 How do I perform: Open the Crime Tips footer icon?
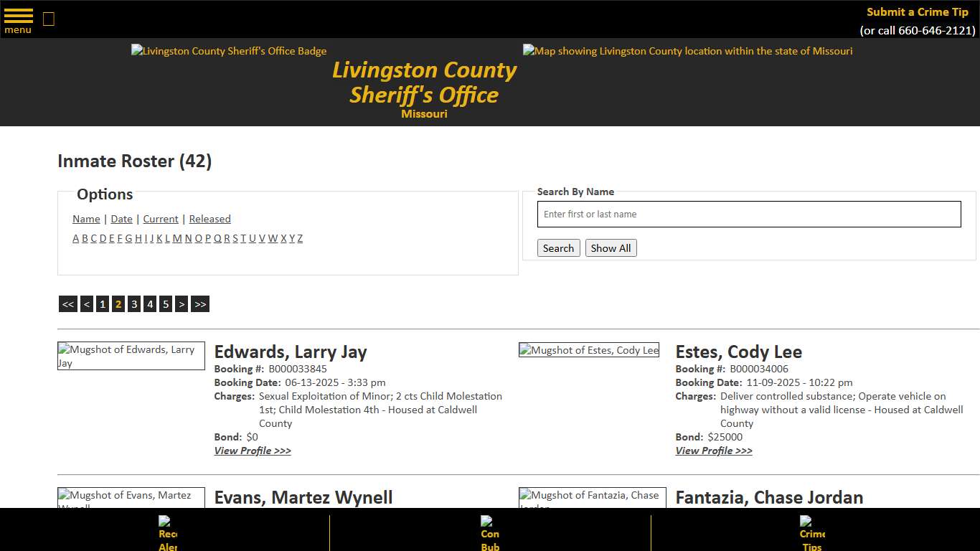tap(811, 532)
